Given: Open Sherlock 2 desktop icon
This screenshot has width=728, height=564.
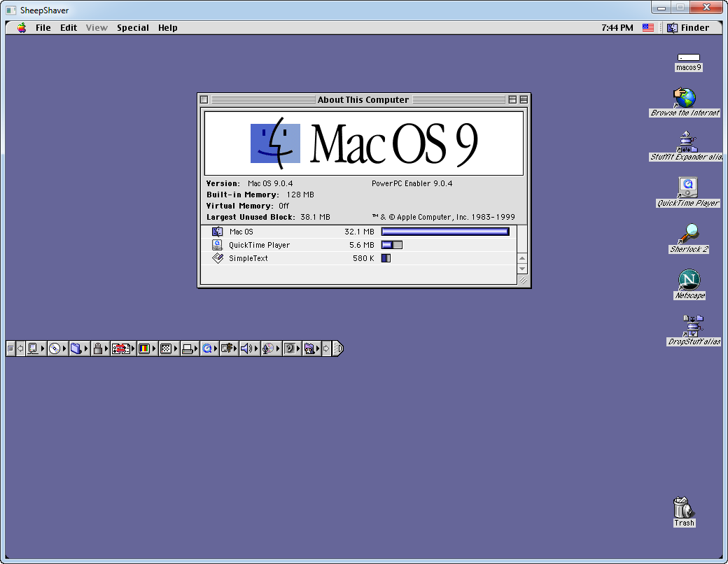Looking at the screenshot, I should 687,234.
